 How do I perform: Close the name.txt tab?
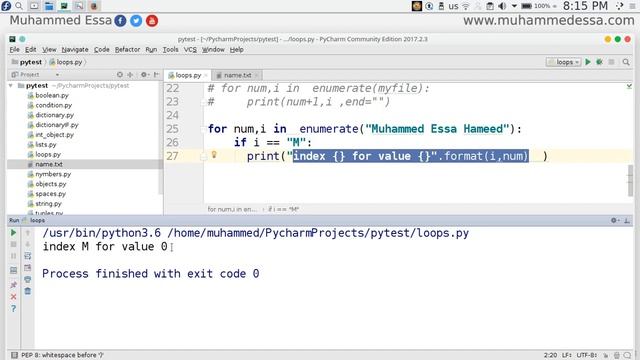pos(256,75)
